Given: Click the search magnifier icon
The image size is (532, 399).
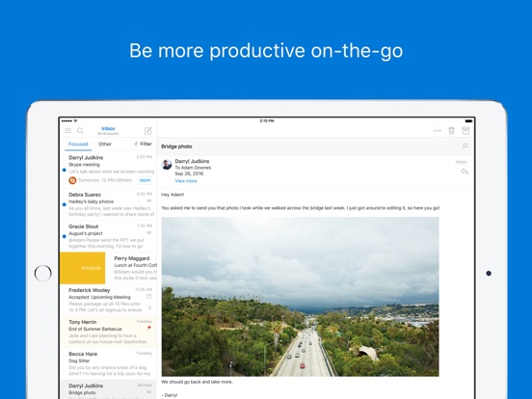Looking at the screenshot, I should pos(80,131).
